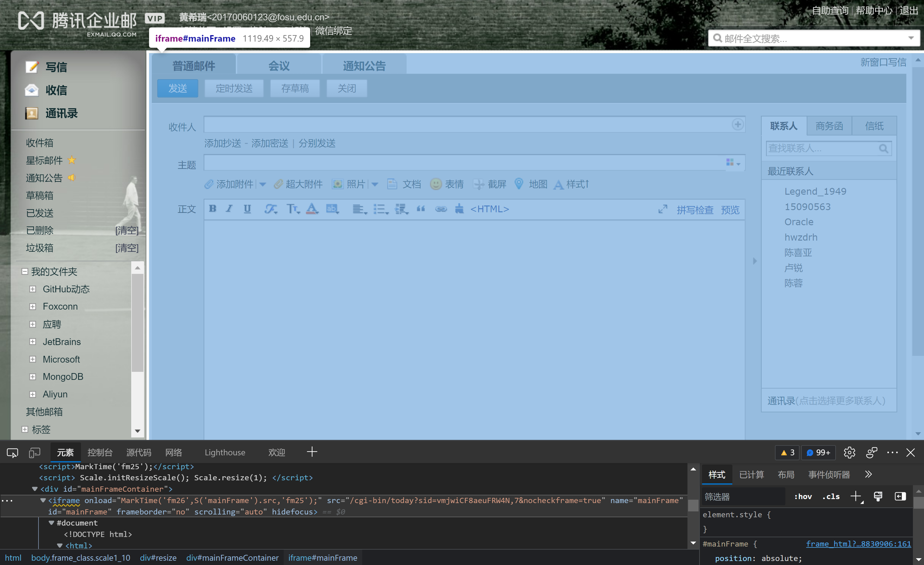Open the compose mail 写信 icon

coord(32,67)
